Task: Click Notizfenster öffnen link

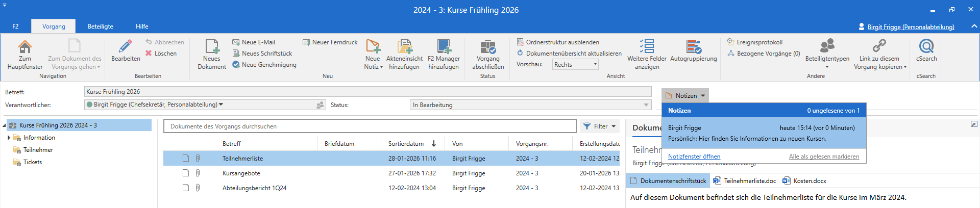Action: coord(694,157)
